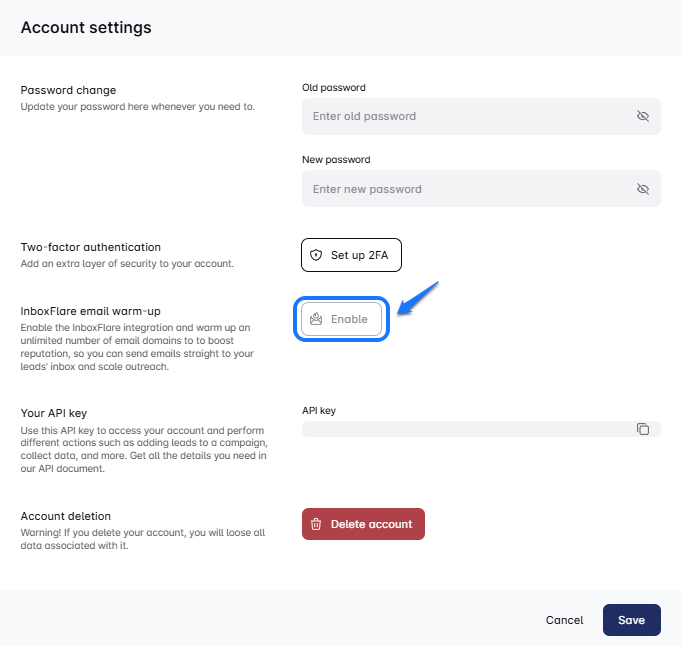The height and width of the screenshot is (646, 682).
Task: Cancel the account settings changes
Action: pos(564,620)
